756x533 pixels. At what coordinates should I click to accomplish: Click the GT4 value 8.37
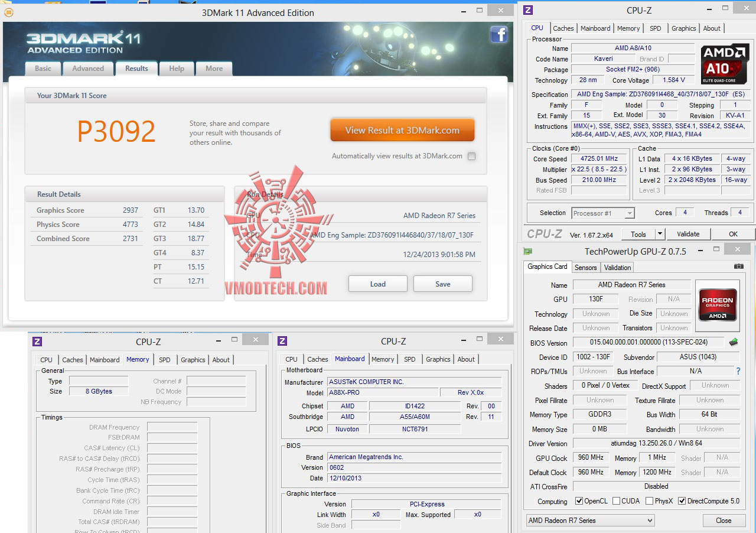[197, 253]
